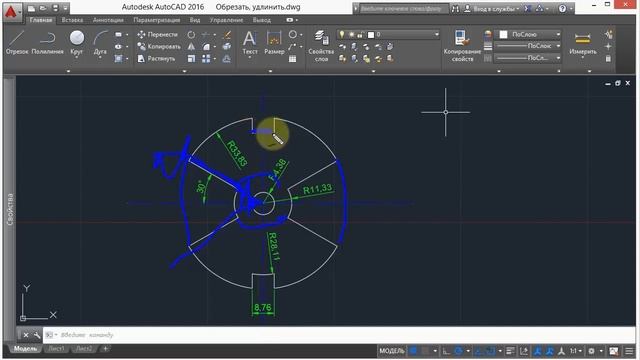Image resolution: width=640 pixels, height=360 pixels.
Task: Select the Дуга arc tool
Action: tap(100, 42)
